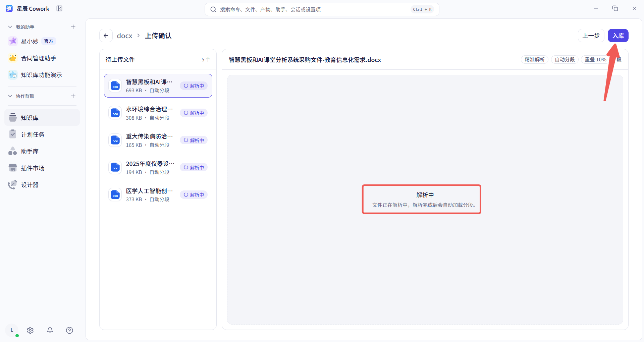Click the 自动分段 tag in header
This screenshot has width=644, height=342.
click(x=565, y=59)
